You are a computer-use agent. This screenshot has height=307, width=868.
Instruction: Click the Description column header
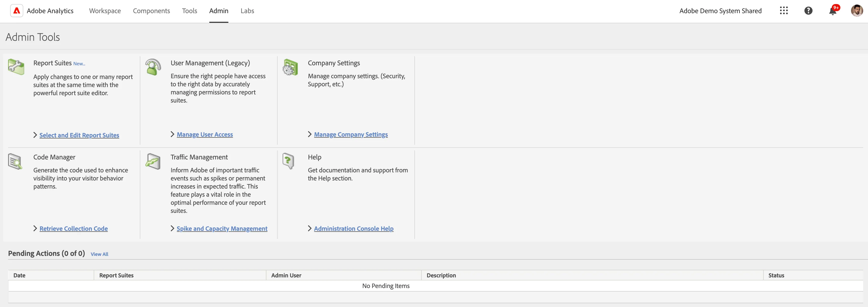[592, 275]
